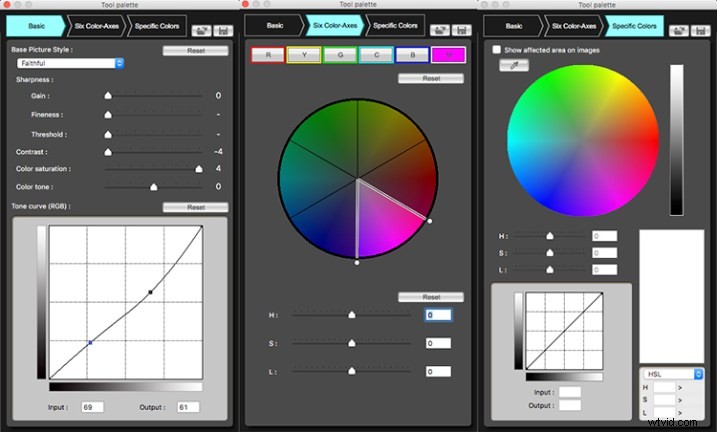
Task: Click the Input field under Specific Colors curve
Action: 570,392
